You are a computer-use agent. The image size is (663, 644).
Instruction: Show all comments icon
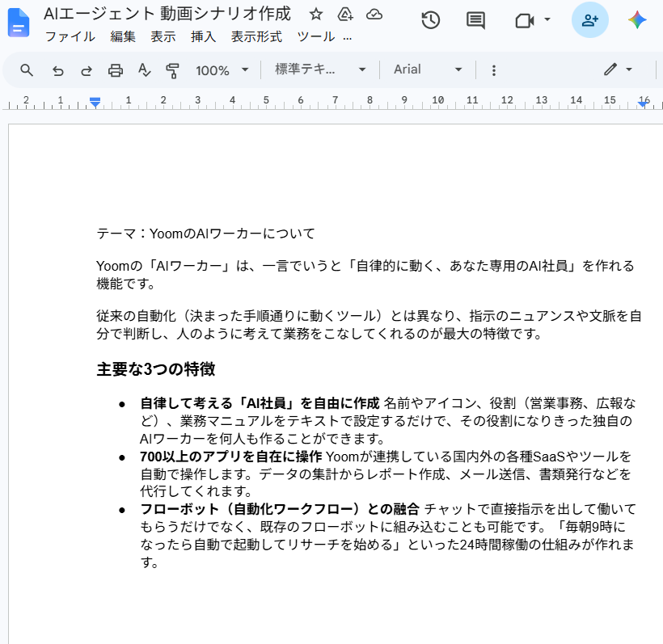475,20
